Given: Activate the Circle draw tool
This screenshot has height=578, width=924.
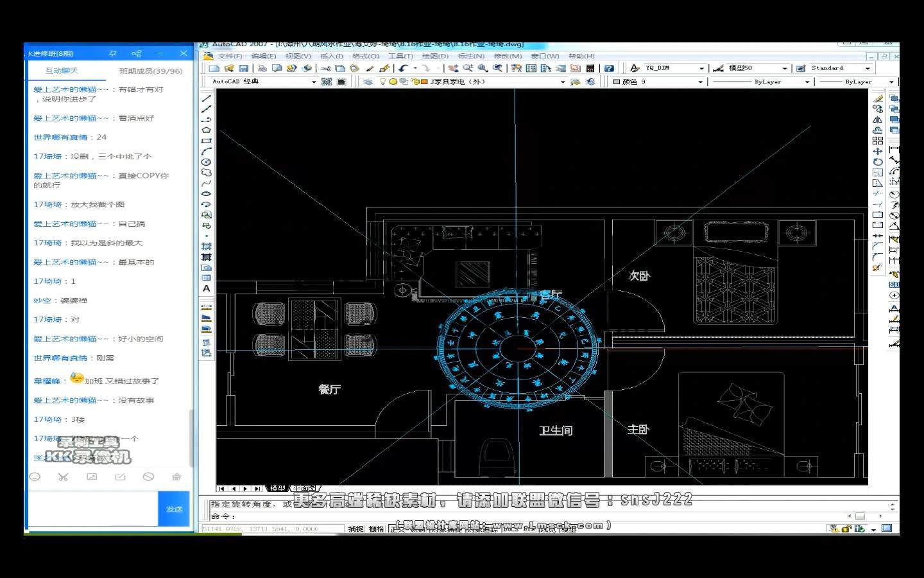Looking at the screenshot, I should tap(207, 162).
